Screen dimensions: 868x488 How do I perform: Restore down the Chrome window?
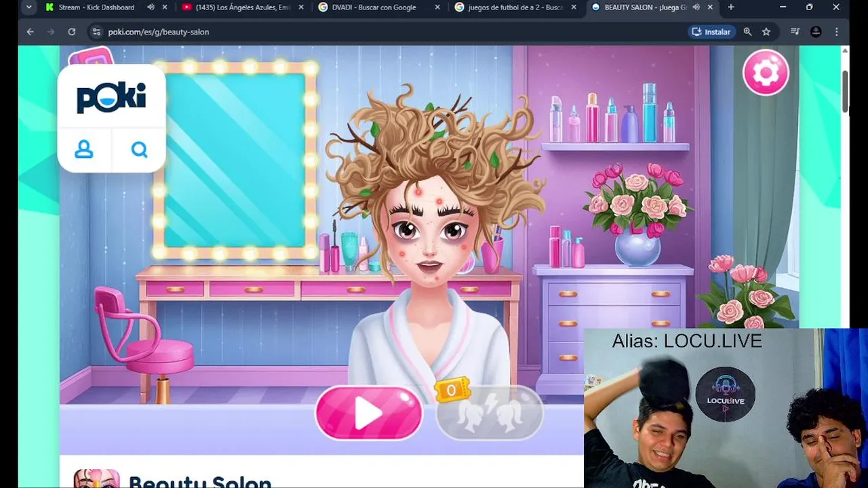click(809, 7)
